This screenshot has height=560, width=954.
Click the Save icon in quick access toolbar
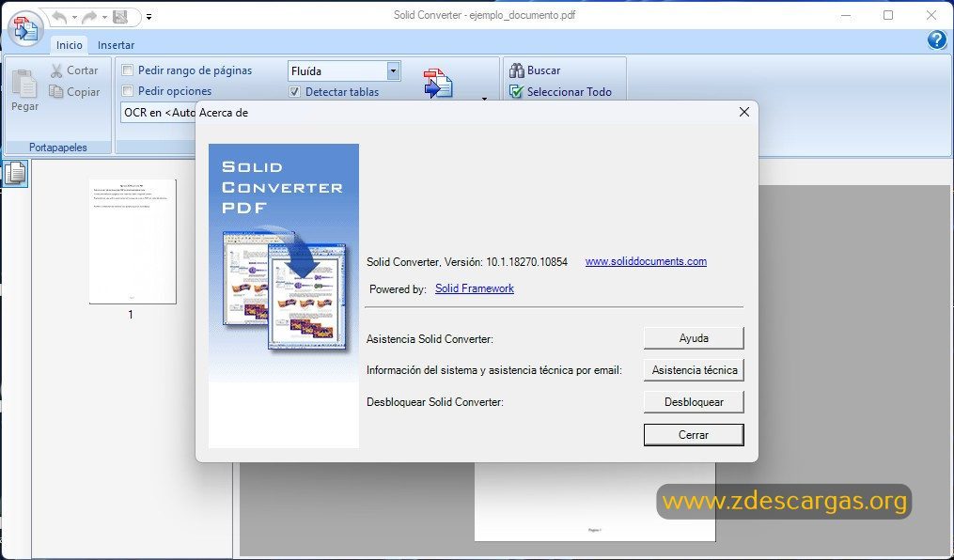tap(120, 17)
